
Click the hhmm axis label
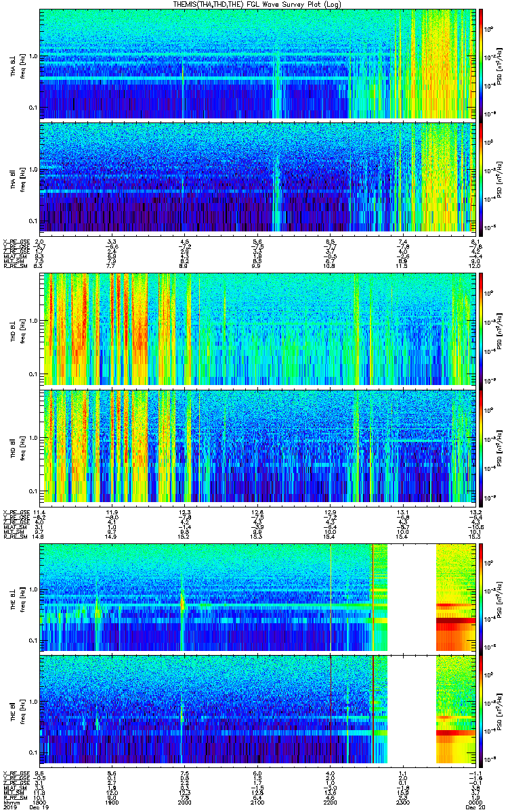[x=11, y=802]
